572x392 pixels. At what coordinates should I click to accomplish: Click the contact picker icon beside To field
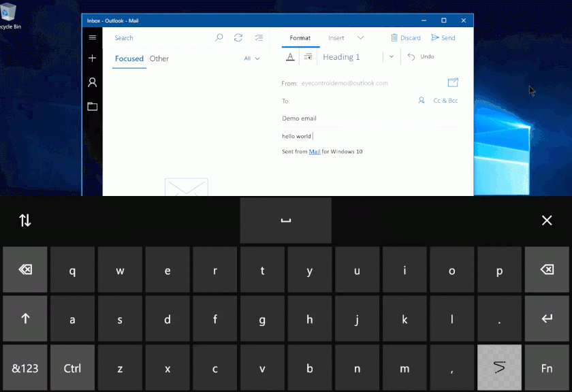(x=422, y=101)
